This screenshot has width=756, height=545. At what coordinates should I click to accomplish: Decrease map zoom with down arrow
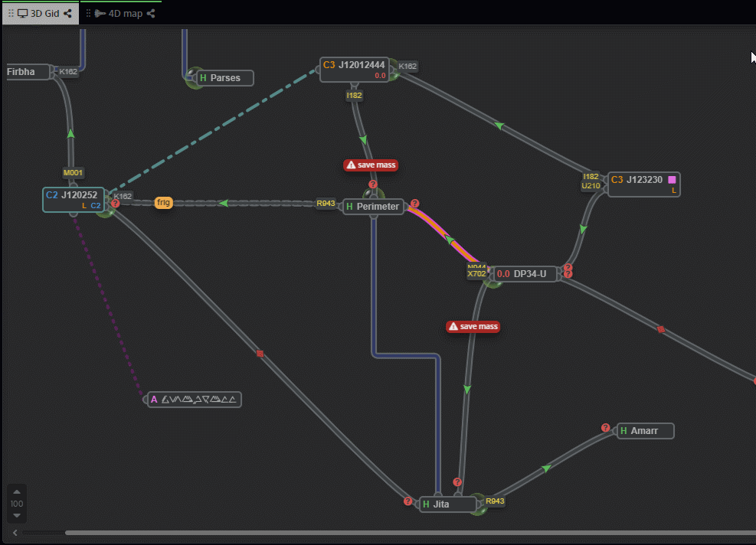[x=17, y=516]
